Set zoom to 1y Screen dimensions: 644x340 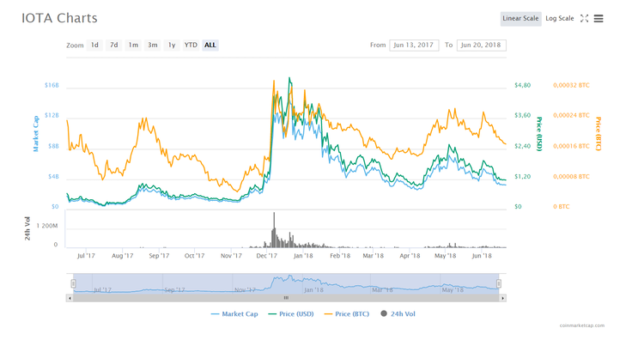coord(172,46)
